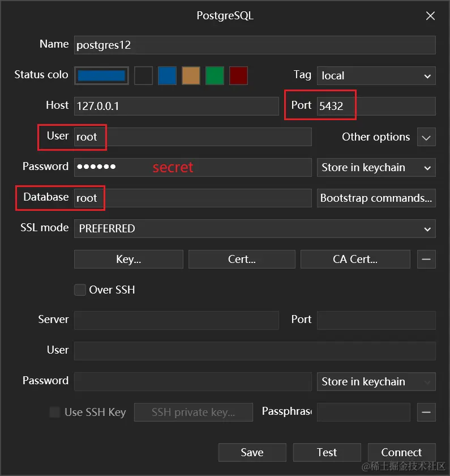Select the green status color swatch
This screenshot has width=450, height=476.
pyautogui.click(x=215, y=75)
